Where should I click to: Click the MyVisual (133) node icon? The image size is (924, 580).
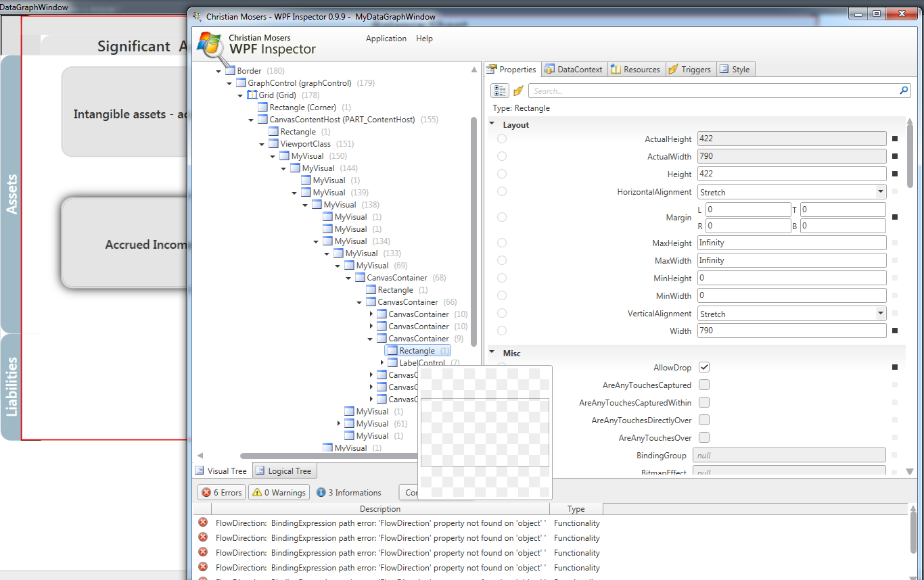coord(338,253)
